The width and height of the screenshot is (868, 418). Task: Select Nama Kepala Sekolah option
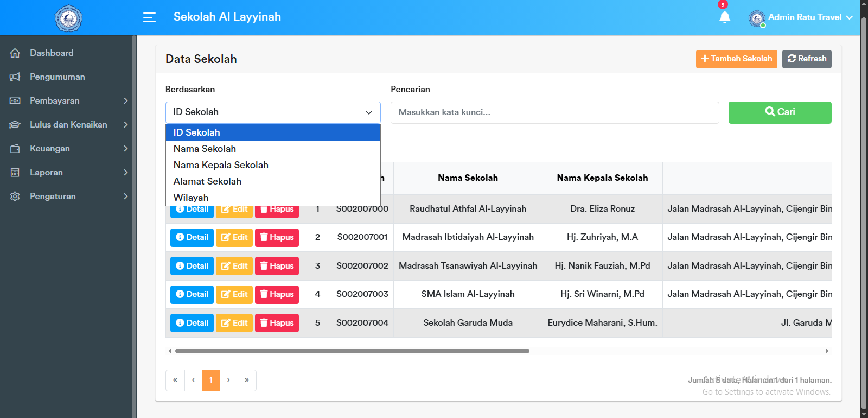(221, 165)
